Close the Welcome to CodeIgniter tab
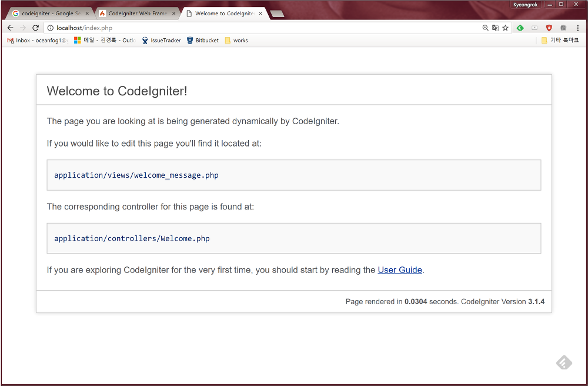The width and height of the screenshot is (588, 386). [260, 14]
